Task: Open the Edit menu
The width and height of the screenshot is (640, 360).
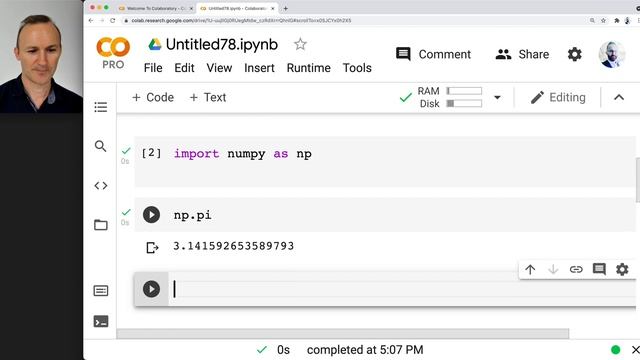Action: 184,68
